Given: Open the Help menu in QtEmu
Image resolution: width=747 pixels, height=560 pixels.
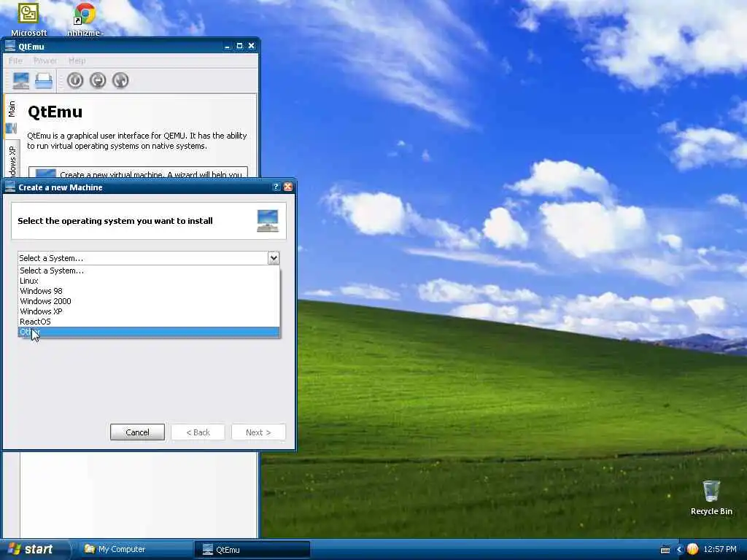Looking at the screenshot, I should pyautogui.click(x=77, y=61).
